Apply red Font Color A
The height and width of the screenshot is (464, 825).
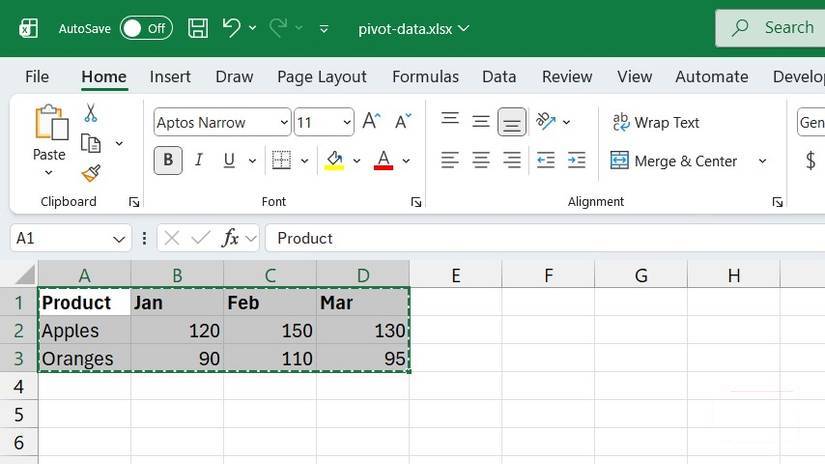pos(384,160)
